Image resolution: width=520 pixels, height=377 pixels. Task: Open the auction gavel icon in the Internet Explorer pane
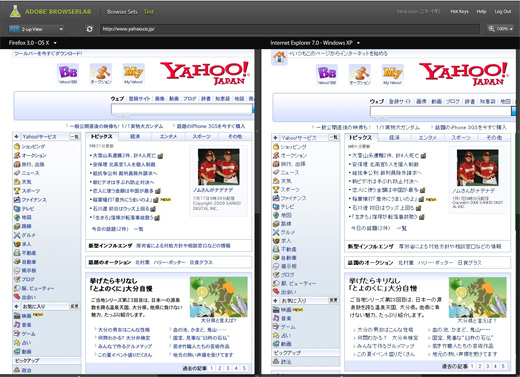tap(360, 74)
